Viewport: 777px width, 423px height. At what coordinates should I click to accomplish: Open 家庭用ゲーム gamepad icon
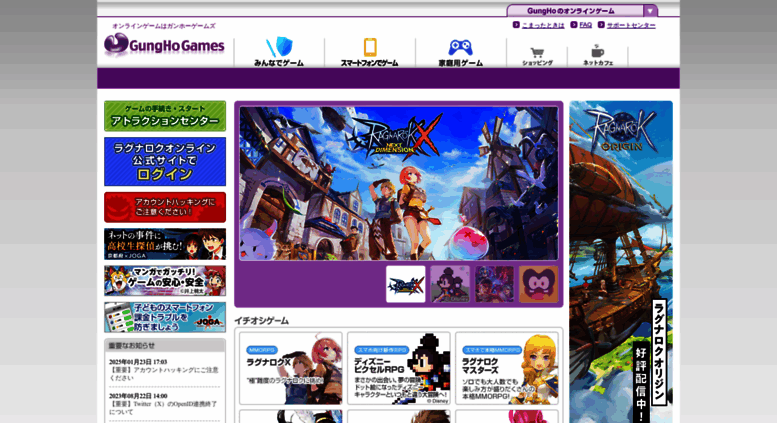pos(460,52)
